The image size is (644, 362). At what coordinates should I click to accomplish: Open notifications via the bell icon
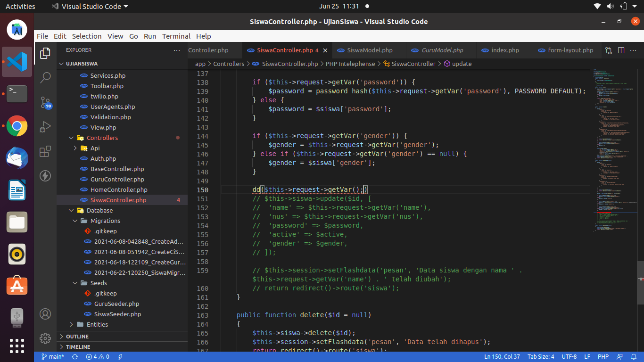[x=634, y=357]
